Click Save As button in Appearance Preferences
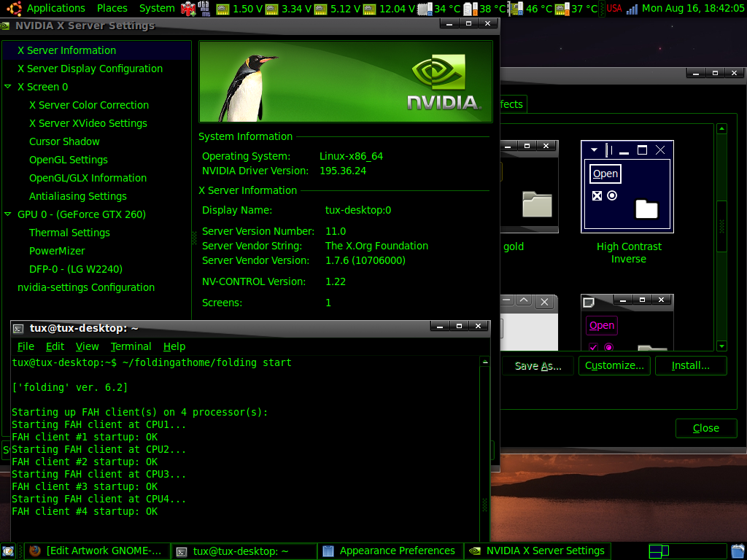Viewport: 747px width, 560px height. coord(538,366)
